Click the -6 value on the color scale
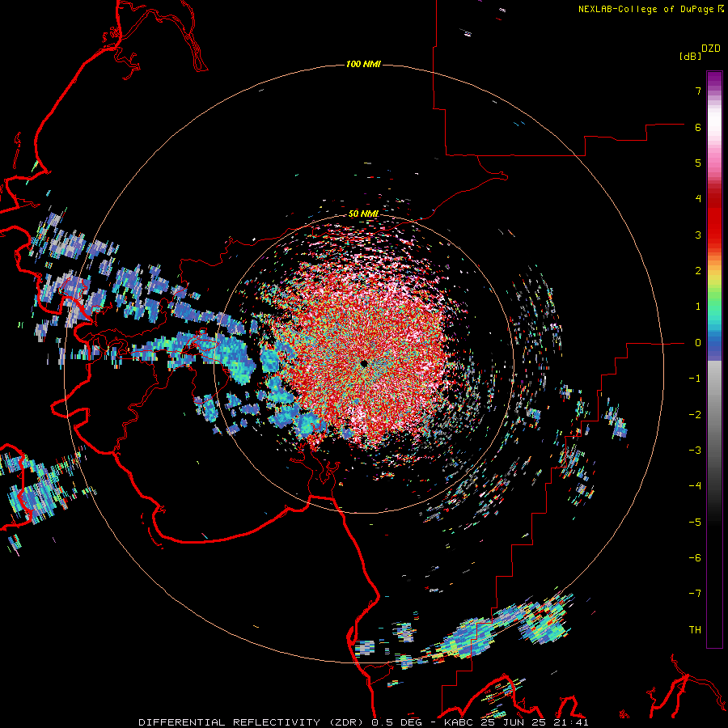 pos(695,558)
